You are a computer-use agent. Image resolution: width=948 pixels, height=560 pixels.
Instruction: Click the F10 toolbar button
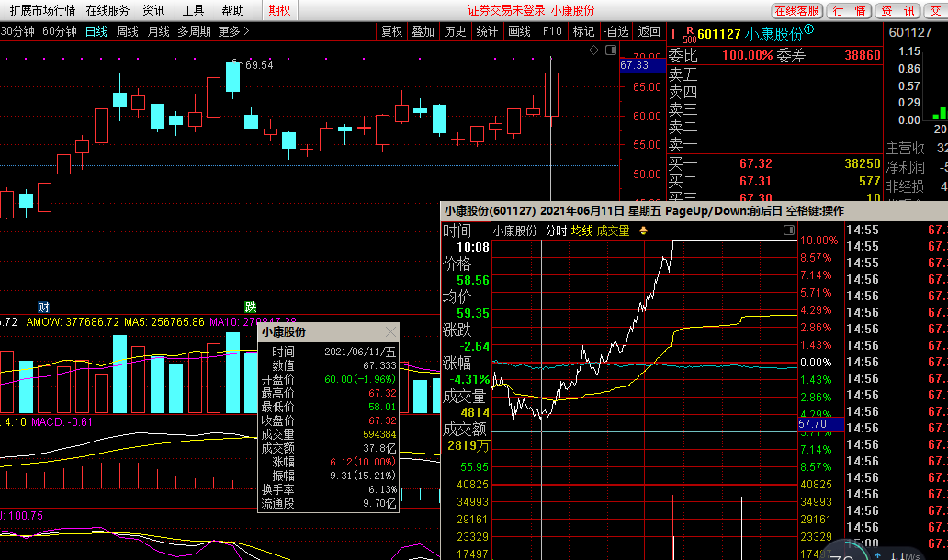click(x=552, y=31)
